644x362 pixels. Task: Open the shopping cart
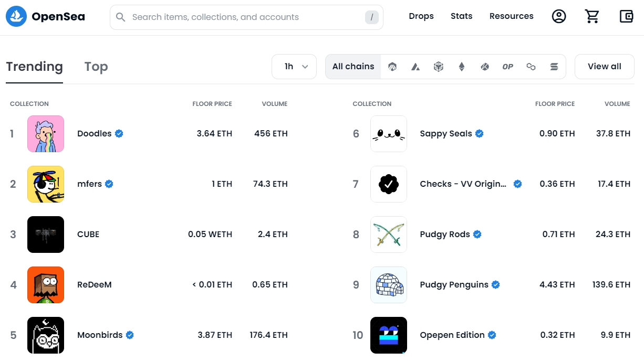tap(593, 16)
